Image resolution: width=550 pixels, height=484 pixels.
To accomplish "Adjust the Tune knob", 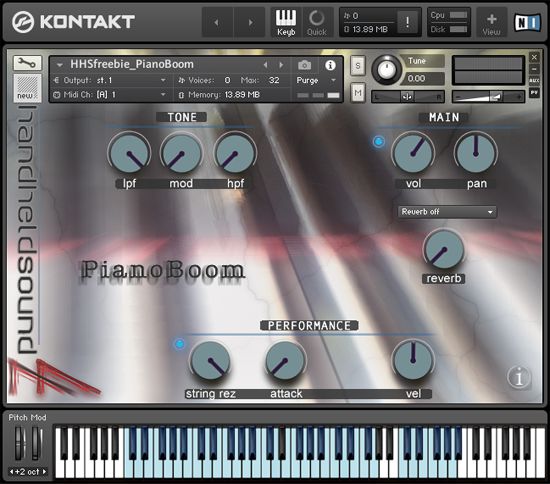I will 386,70.
